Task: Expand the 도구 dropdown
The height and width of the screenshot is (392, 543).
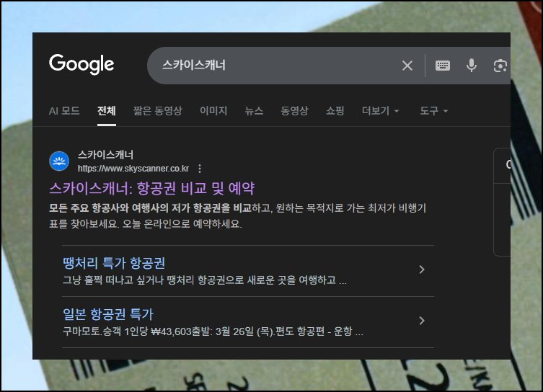Action: pos(434,111)
